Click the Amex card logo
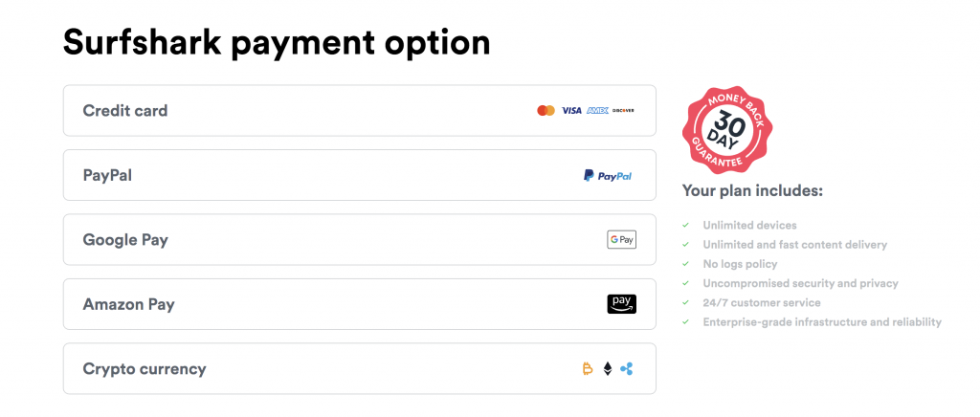This screenshot has width=980, height=417. [x=597, y=111]
